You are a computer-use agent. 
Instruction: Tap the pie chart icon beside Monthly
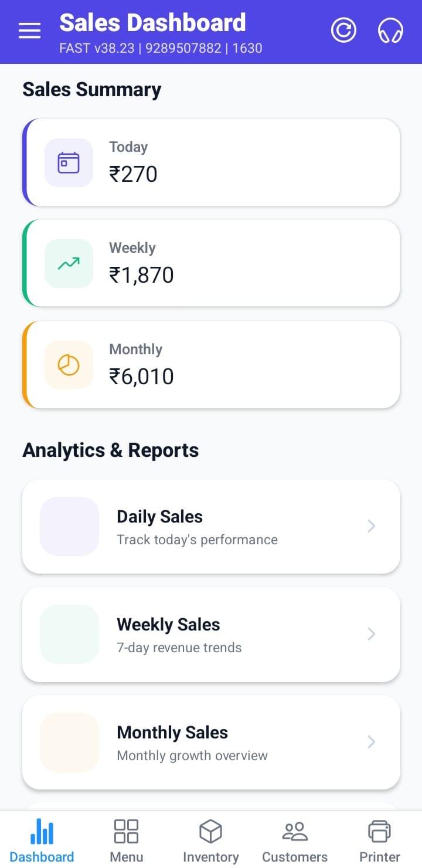point(69,365)
